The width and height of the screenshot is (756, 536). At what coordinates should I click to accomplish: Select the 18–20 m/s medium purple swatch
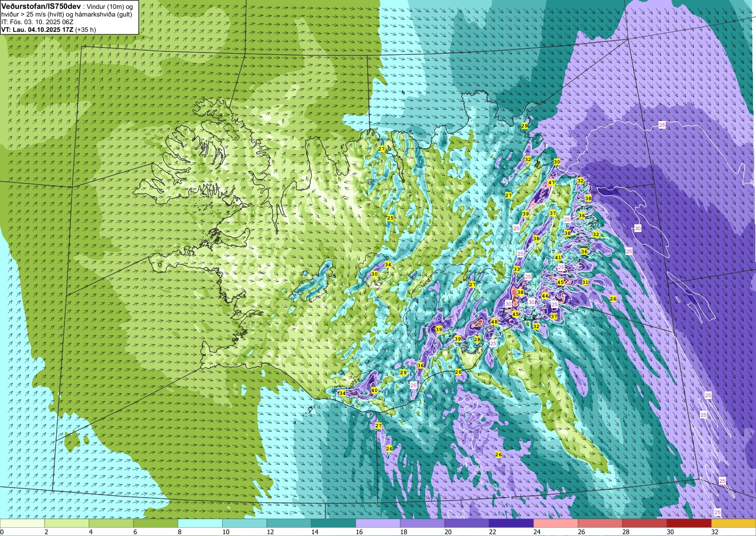(x=422, y=523)
